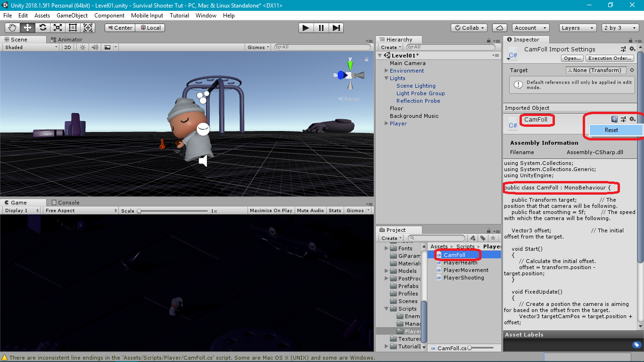Click the Hierarchy panel lock icon

pos(488,40)
